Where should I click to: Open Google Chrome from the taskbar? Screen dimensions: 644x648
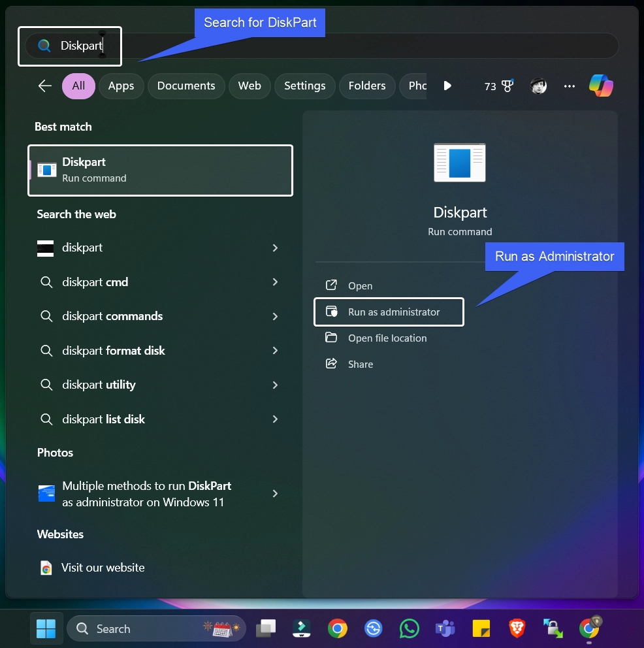338,628
